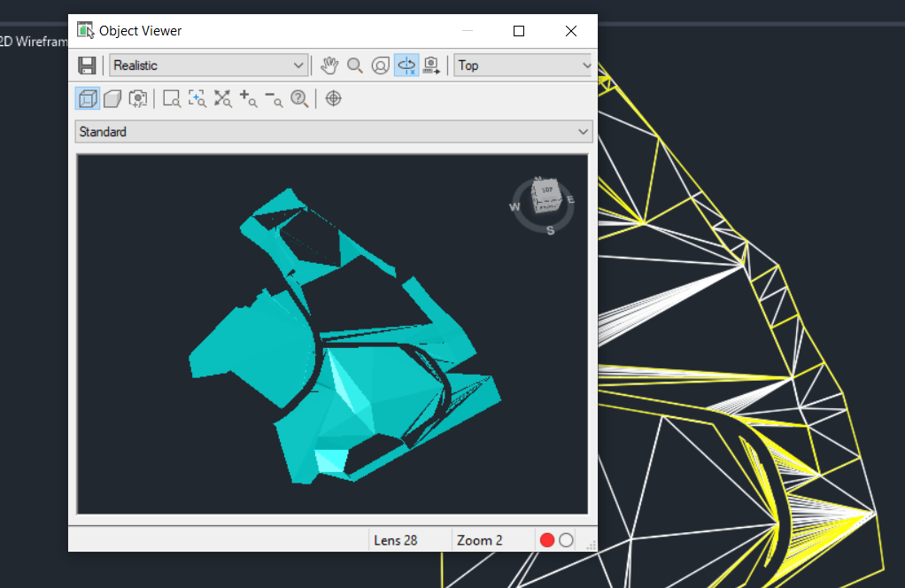Open the Top view dropdown

click(x=522, y=65)
